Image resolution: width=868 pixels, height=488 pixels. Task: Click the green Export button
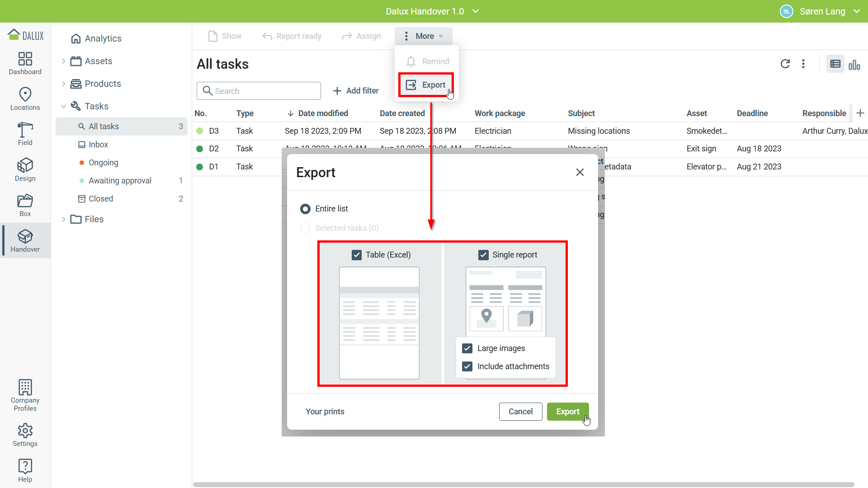[x=568, y=412]
